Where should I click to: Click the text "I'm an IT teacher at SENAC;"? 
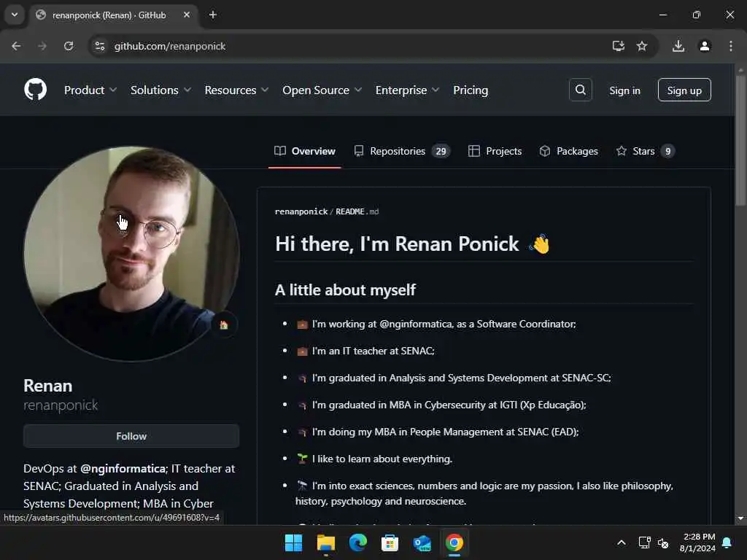[x=373, y=351]
